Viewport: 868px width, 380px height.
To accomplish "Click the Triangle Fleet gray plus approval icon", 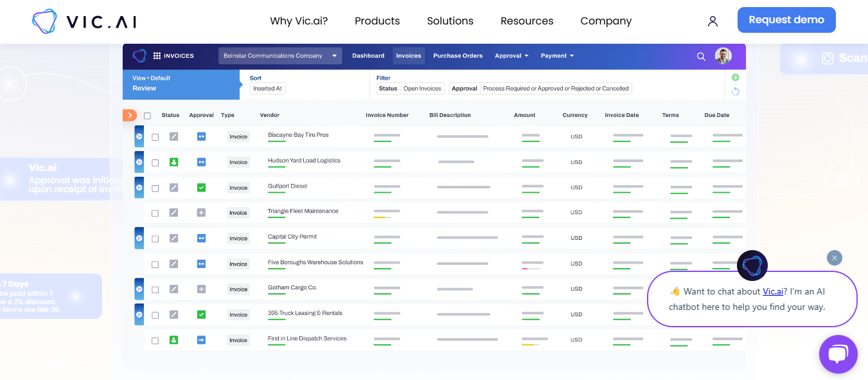I will 201,212.
